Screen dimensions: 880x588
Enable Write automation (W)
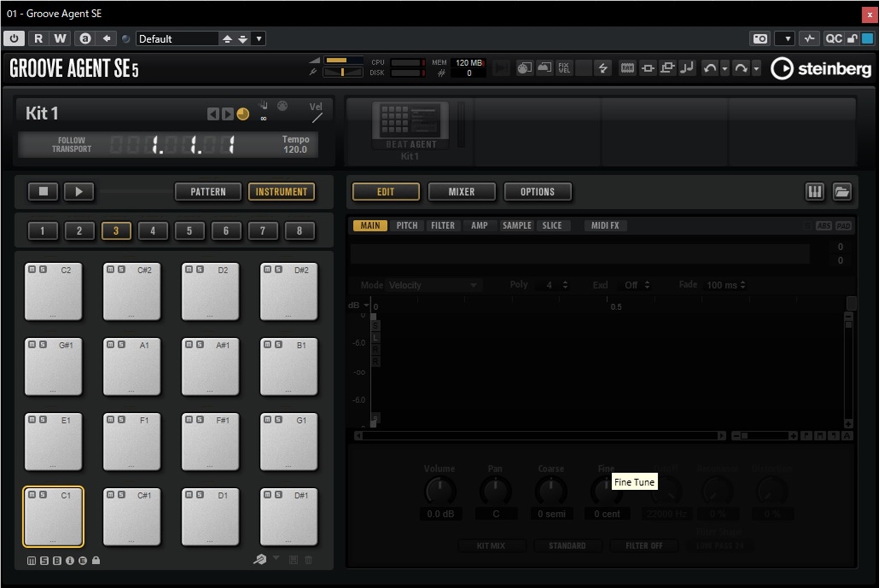click(60, 38)
